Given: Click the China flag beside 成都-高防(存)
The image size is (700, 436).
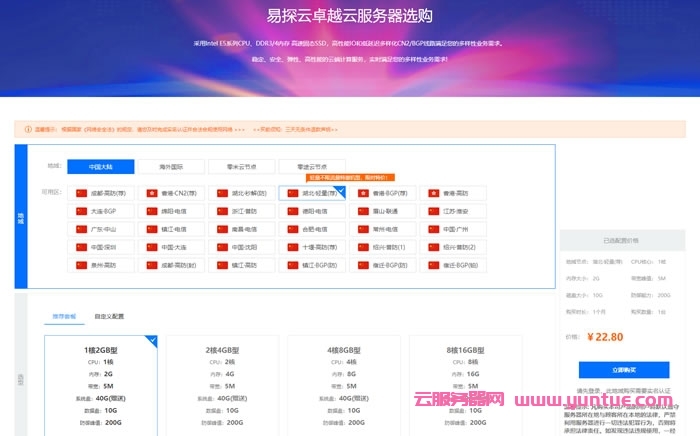Looking at the screenshot, I should 83,193.
